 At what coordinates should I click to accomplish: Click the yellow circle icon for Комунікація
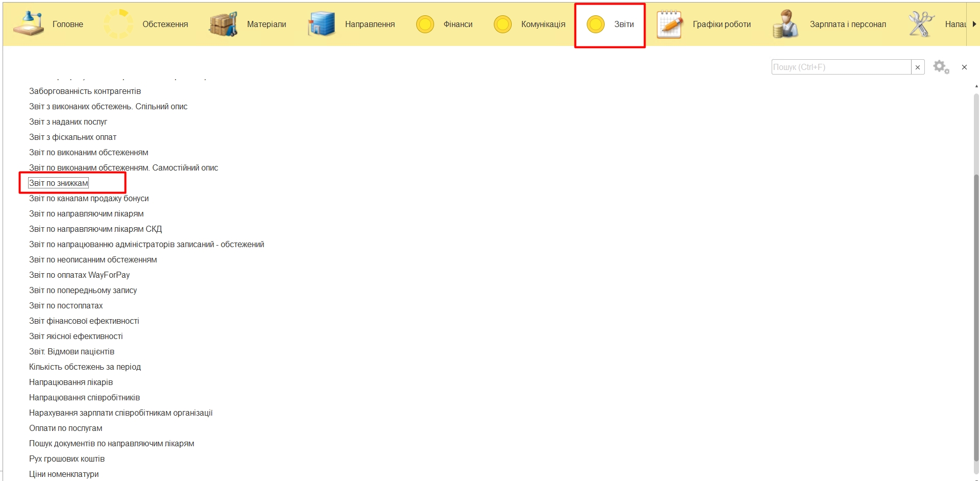pos(503,24)
